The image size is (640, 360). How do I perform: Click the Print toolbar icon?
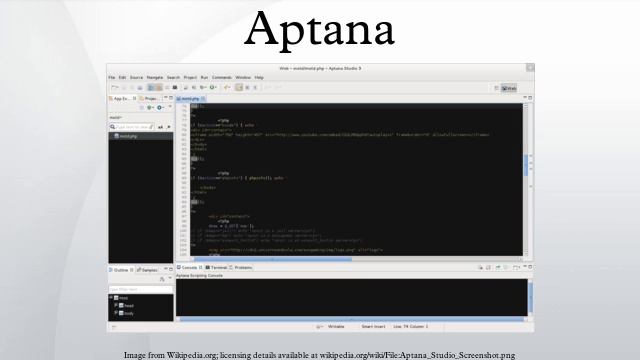(x=140, y=87)
